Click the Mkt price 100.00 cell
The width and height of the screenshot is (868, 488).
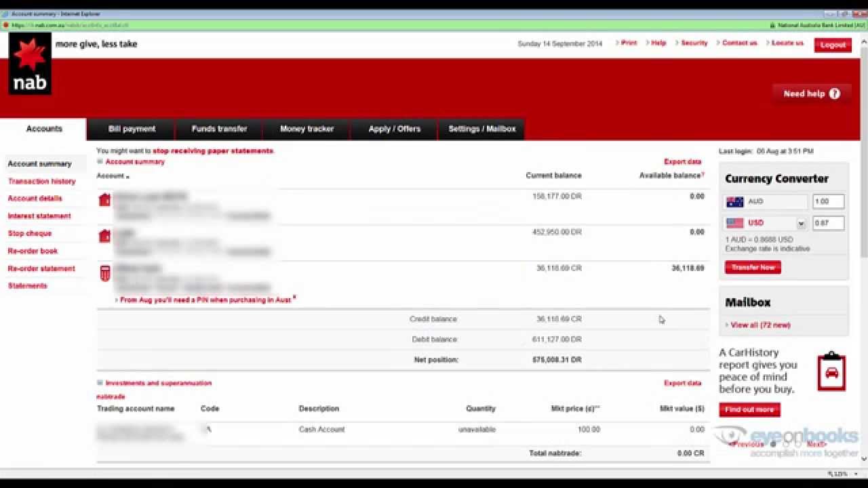589,430
